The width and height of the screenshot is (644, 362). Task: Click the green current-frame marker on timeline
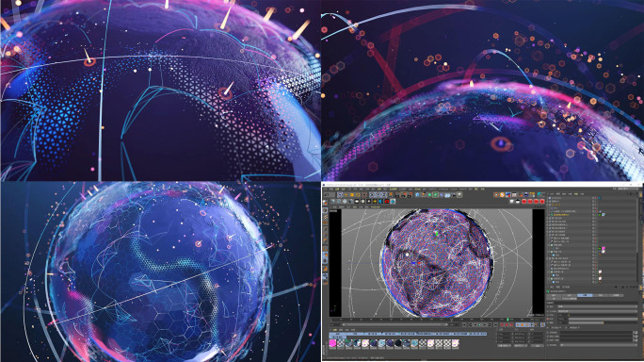coord(508,320)
